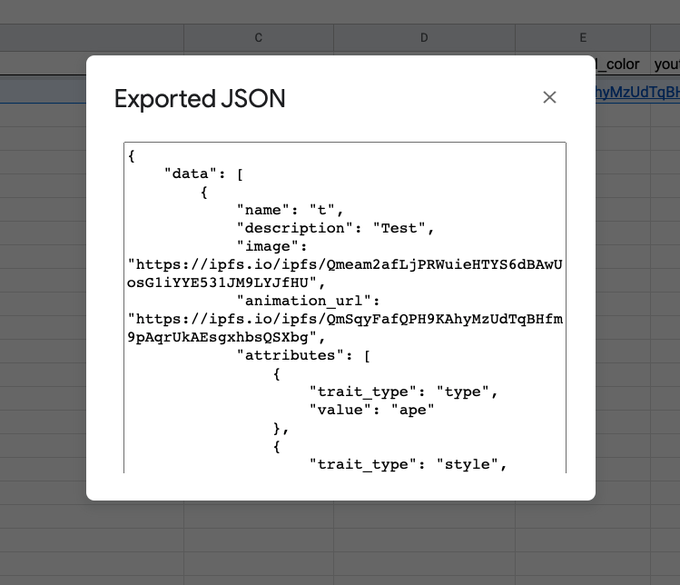
Task: Click the "trait_type": "style" line
Action: [x=408, y=465]
